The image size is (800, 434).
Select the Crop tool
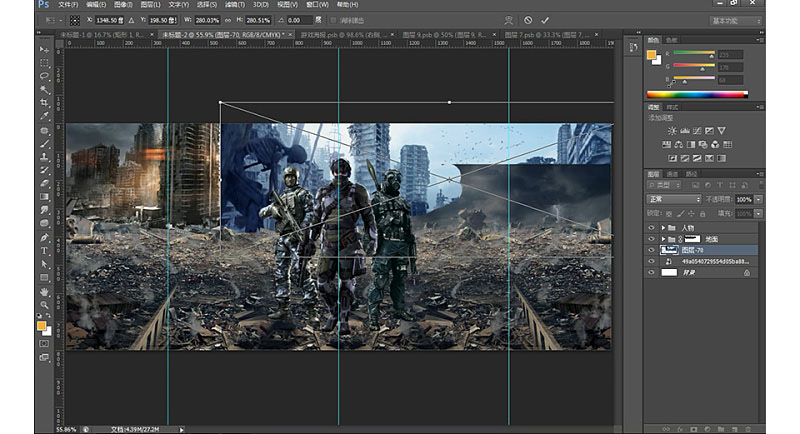point(44,103)
